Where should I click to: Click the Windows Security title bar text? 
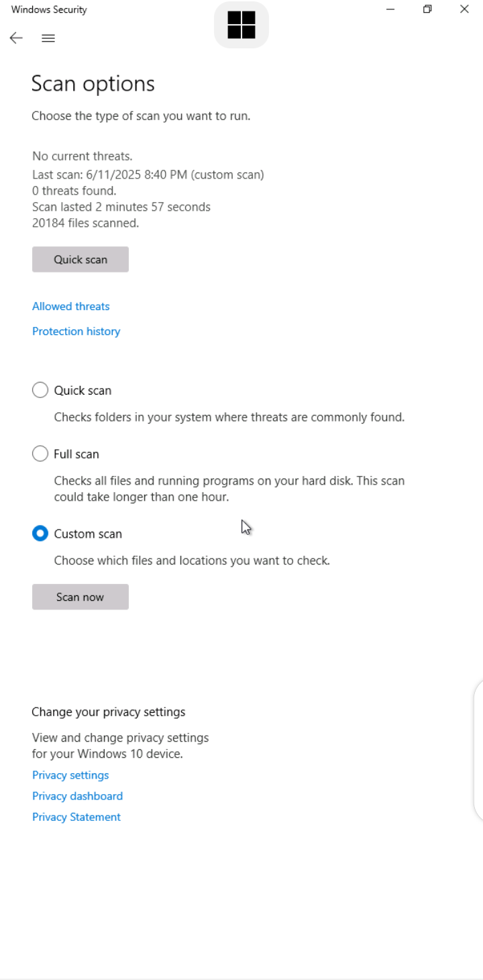pos(49,9)
